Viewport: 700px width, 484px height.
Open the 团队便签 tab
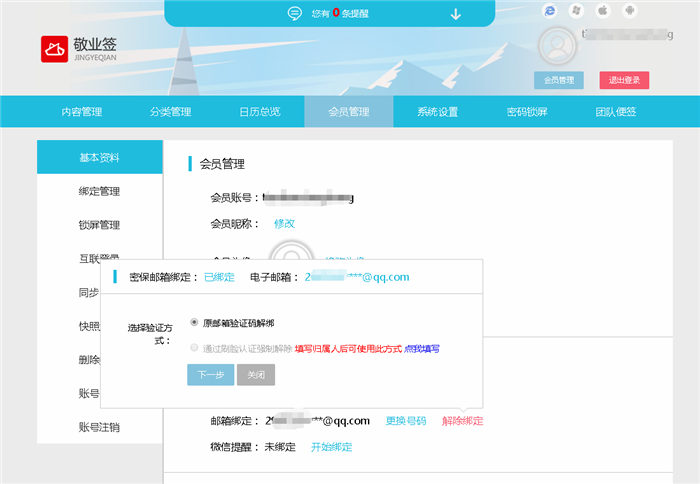(x=615, y=112)
